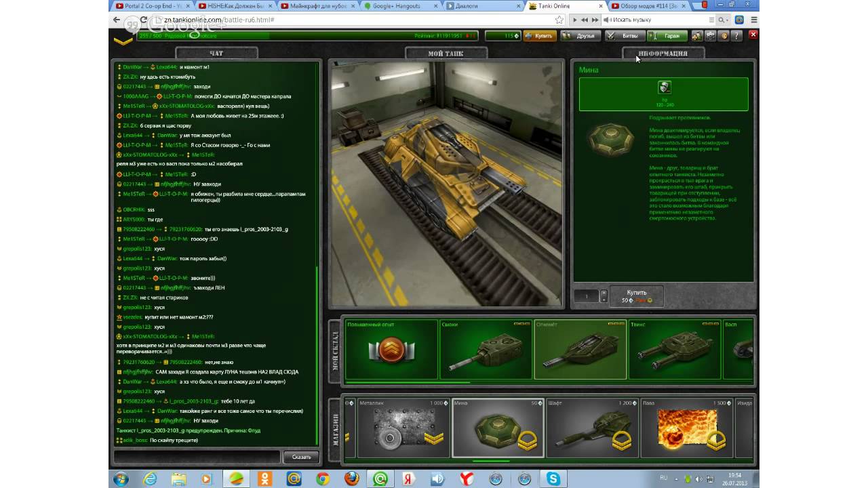Viewport: 868px width, 488px height.
Task: Open the Yandex Я icon in taskbar
Action: coord(408,479)
